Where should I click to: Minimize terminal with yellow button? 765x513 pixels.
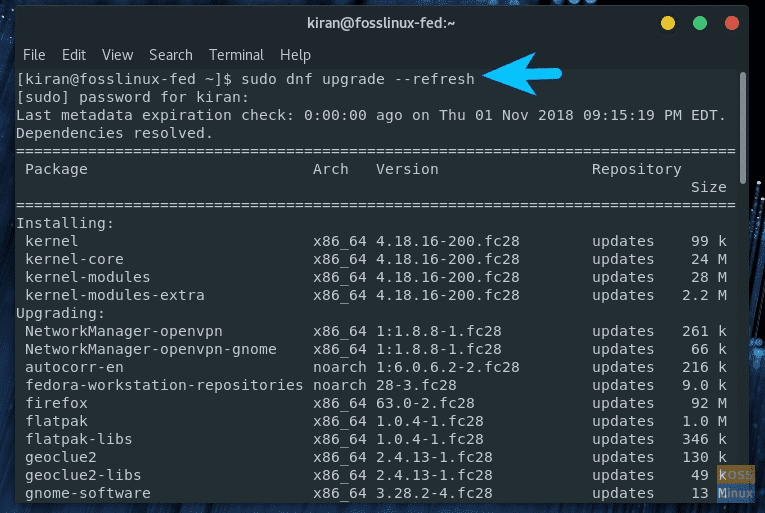point(668,23)
